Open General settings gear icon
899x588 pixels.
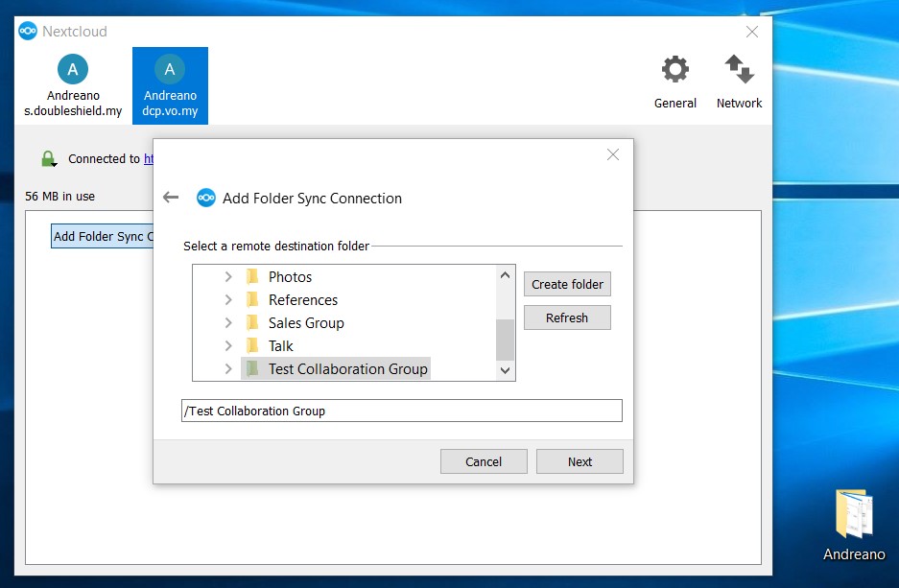pyautogui.click(x=674, y=71)
